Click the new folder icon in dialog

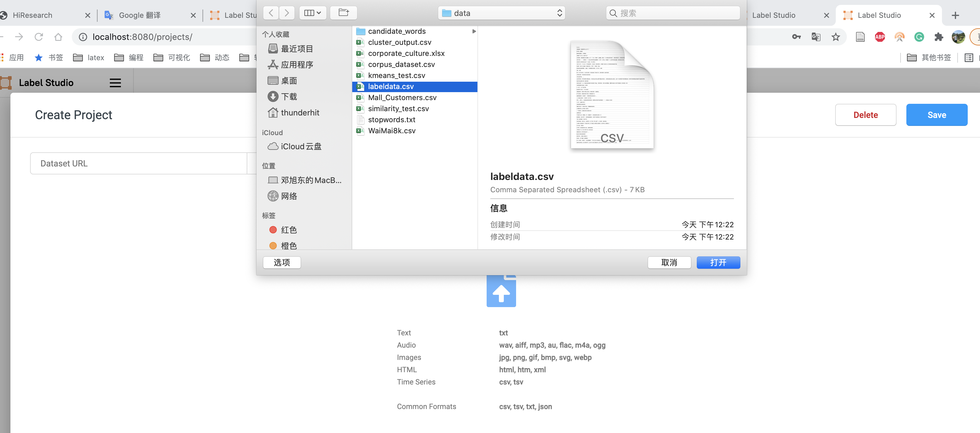pos(343,13)
